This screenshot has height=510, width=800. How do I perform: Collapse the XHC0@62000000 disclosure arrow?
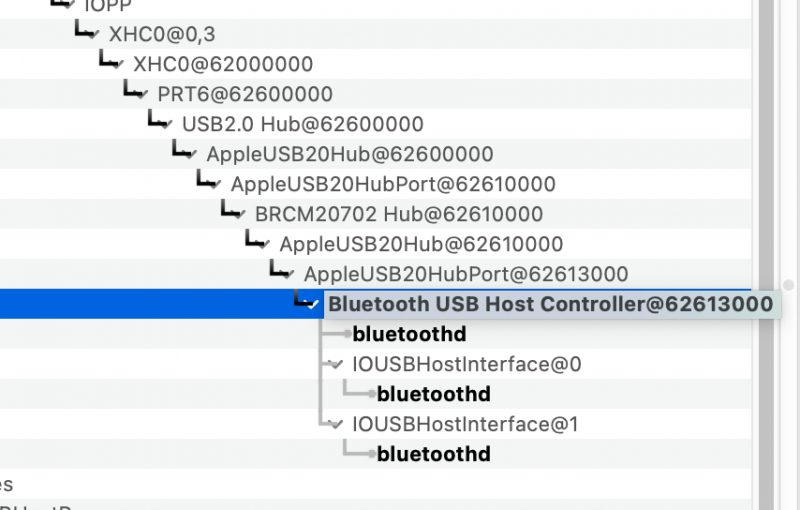tap(120, 65)
